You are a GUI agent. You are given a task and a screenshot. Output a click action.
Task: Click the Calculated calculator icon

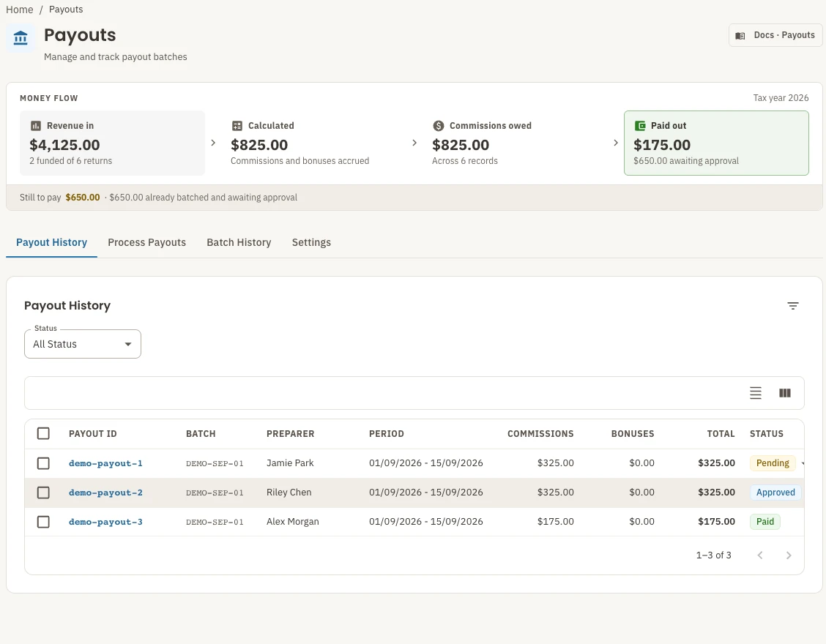click(237, 126)
